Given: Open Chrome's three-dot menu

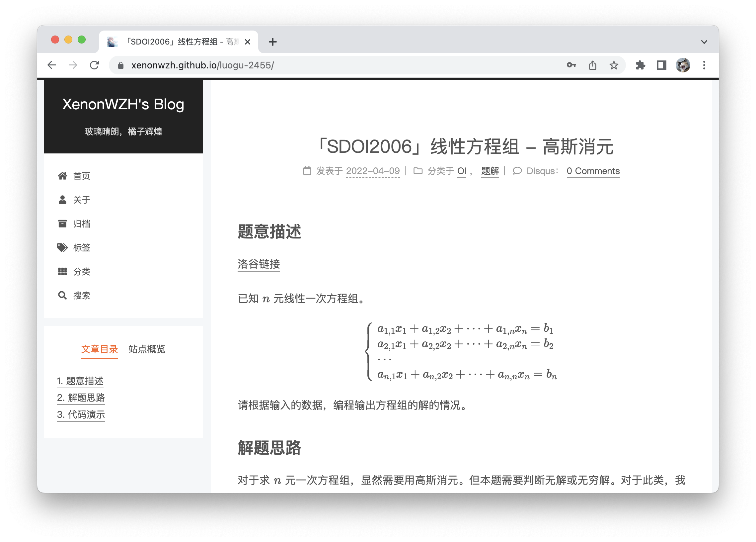Looking at the screenshot, I should click(704, 65).
